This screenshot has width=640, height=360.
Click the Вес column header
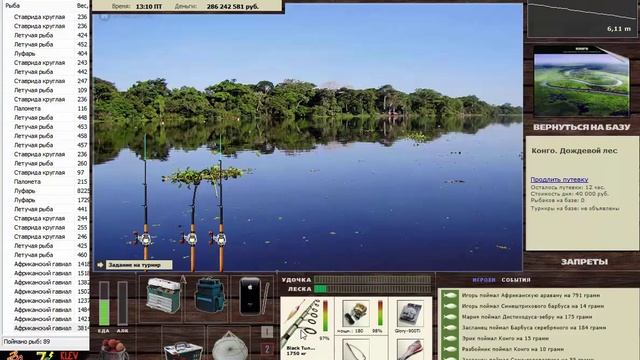pos(82,6)
